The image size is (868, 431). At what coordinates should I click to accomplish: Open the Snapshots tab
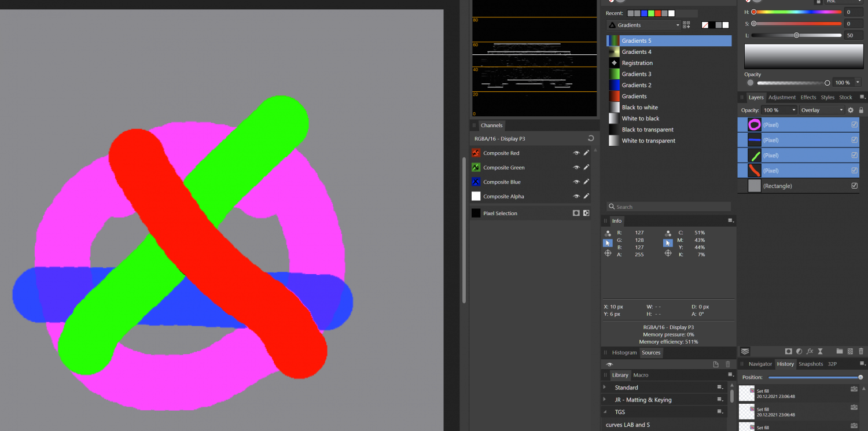(x=810, y=364)
